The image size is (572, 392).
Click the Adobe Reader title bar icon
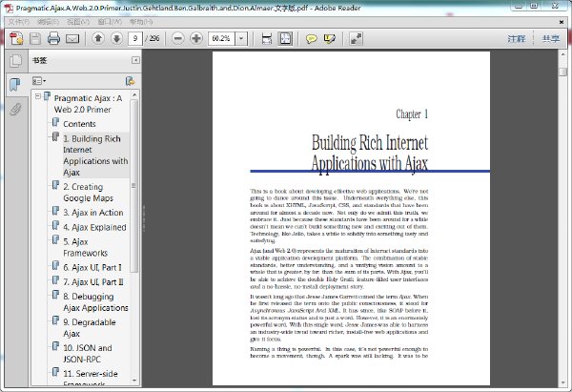[x=9, y=8]
